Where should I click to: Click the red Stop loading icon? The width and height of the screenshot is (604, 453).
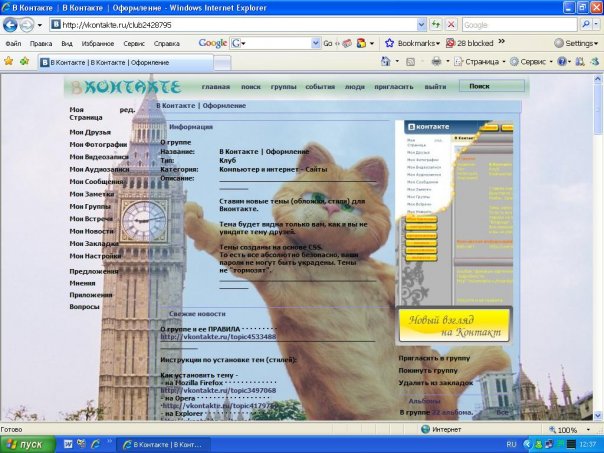point(451,25)
